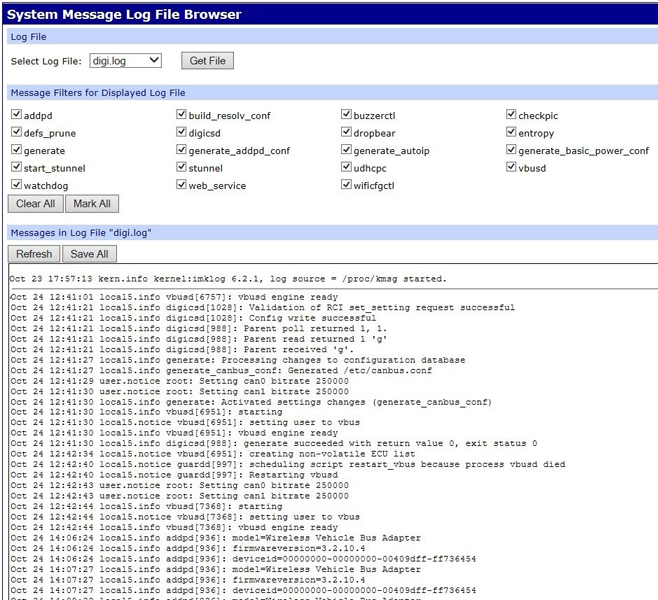This screenshot has height=600, width=658.
Task: Select the 'Validation of RCI set_setting request successful' line
Action: click(263, 308)
